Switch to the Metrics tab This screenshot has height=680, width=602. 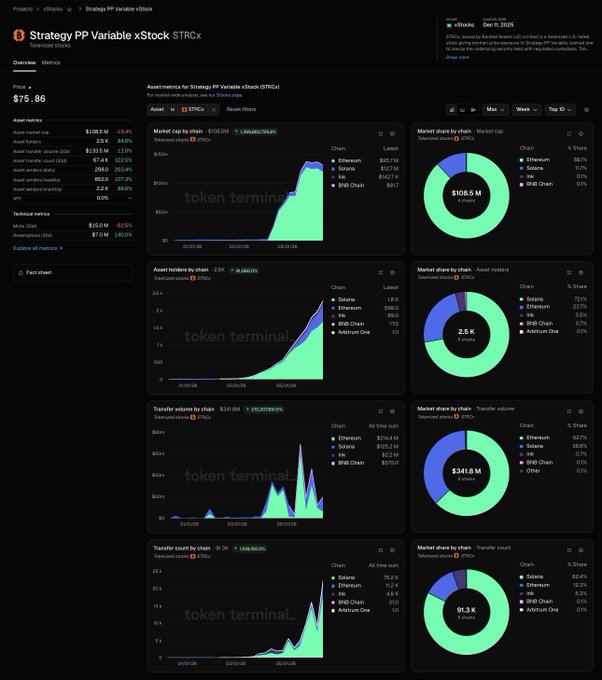51,63
